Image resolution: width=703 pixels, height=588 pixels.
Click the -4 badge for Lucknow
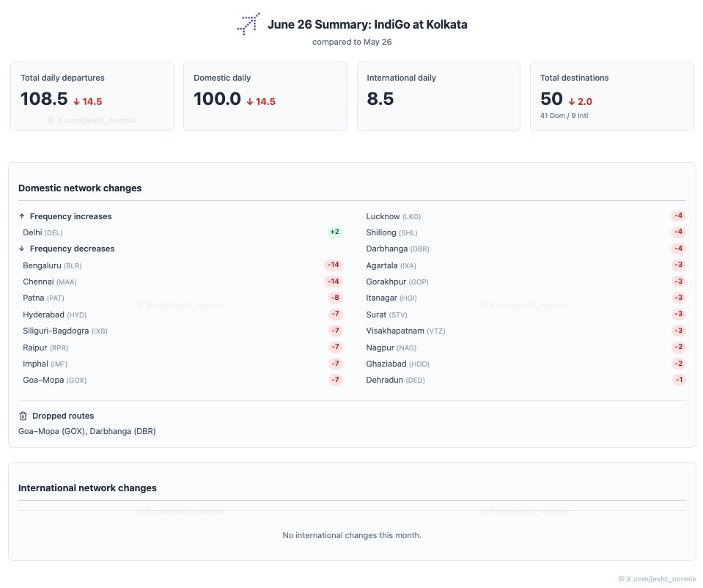pyautogui.click(x=679, y=216)
